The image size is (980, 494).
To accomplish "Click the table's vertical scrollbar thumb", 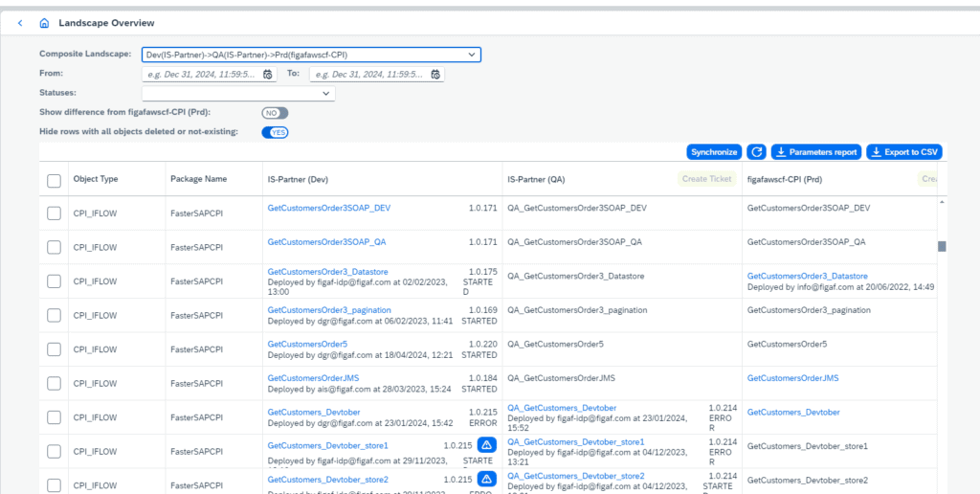I will click(x=942, y=246).
